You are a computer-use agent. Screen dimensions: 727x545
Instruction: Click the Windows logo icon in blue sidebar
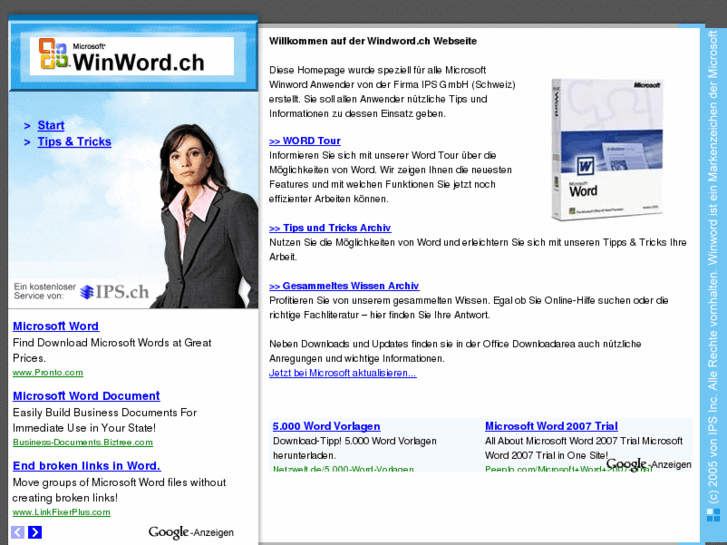(x=714, y=515)
